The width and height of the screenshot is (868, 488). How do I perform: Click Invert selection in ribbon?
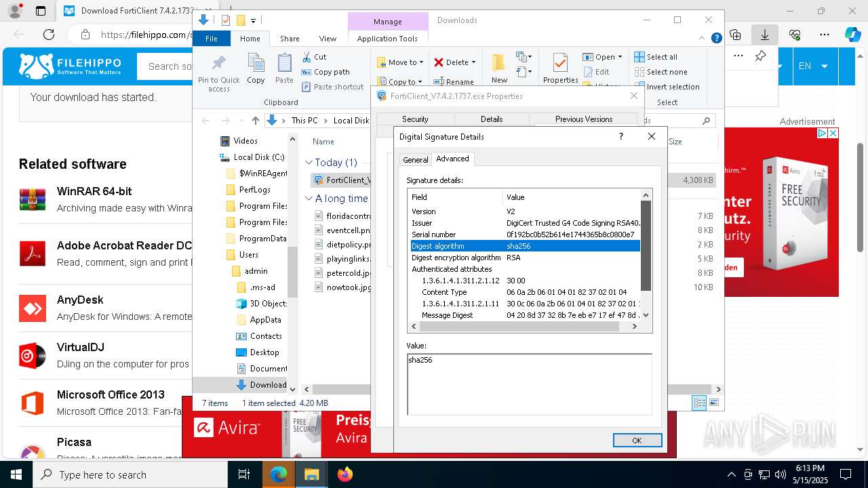[667, 87]
